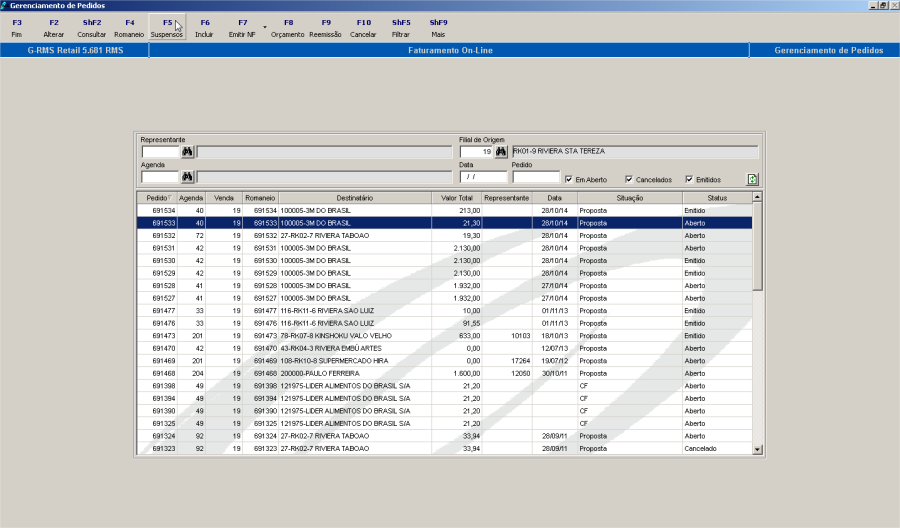Screen dimensions: 900x528
Task: Select order row 691477 Riviera Sao Luiz
Action: point(444,311)
